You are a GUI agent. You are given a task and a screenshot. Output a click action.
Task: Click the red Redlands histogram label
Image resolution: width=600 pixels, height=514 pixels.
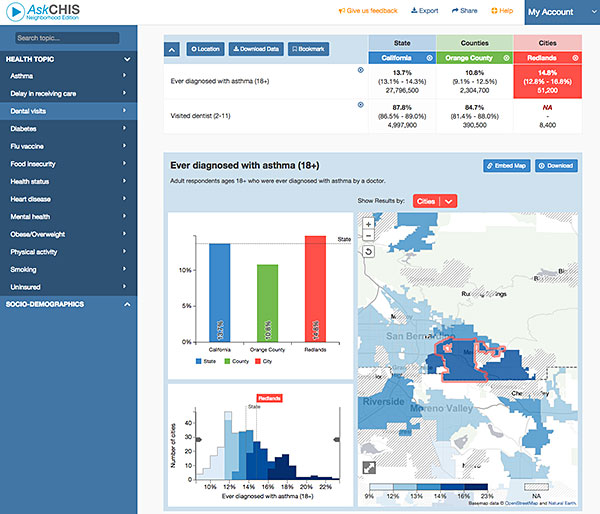click(x=269, y=398)
